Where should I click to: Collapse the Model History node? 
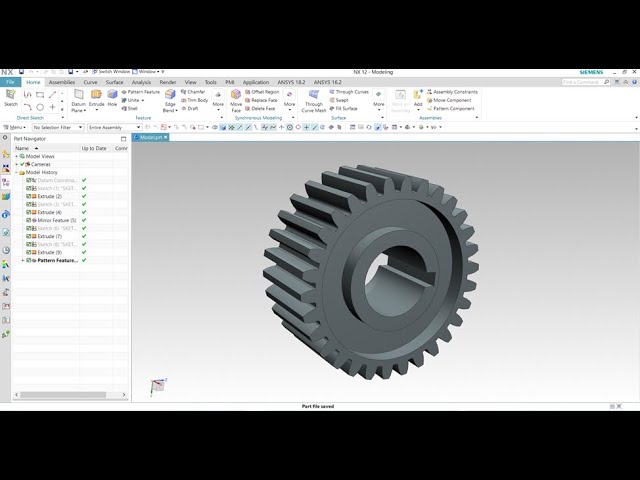coord(17,173)
